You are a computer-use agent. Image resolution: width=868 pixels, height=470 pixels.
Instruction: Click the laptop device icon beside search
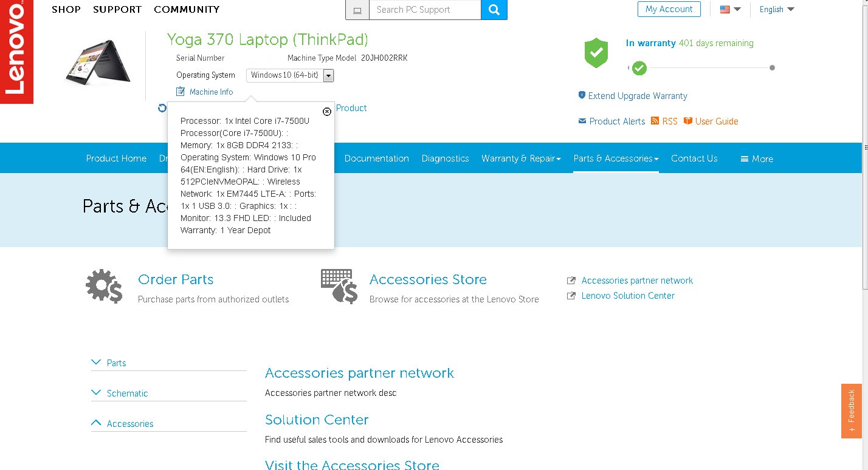point(357,10)
